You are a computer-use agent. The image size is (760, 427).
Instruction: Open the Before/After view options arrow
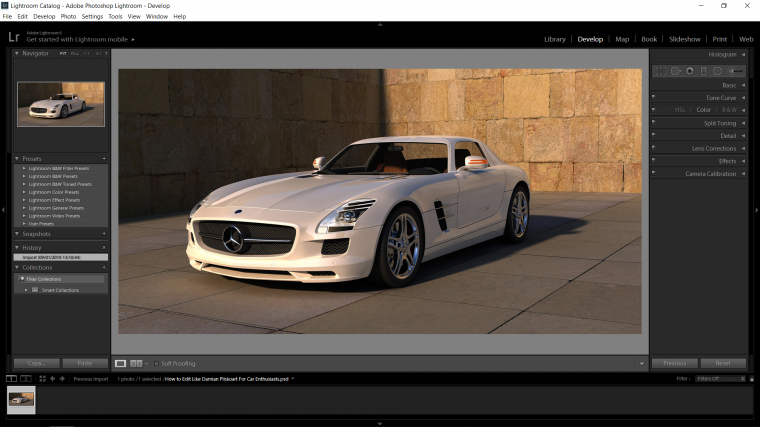(x=146, y=364)
